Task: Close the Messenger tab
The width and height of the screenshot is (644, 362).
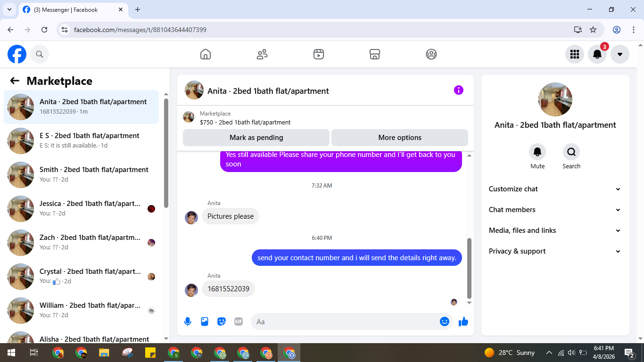Action: click(x=121, y=9)
